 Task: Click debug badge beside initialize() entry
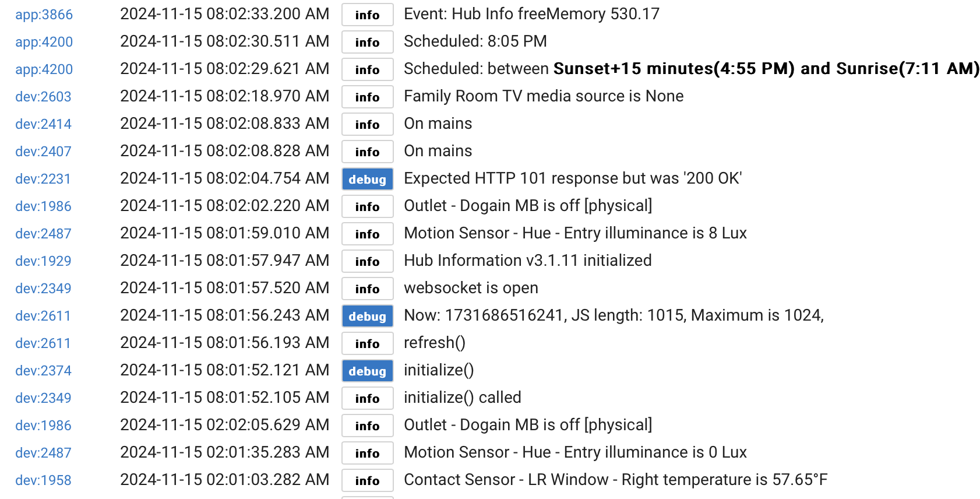[367, 371]
